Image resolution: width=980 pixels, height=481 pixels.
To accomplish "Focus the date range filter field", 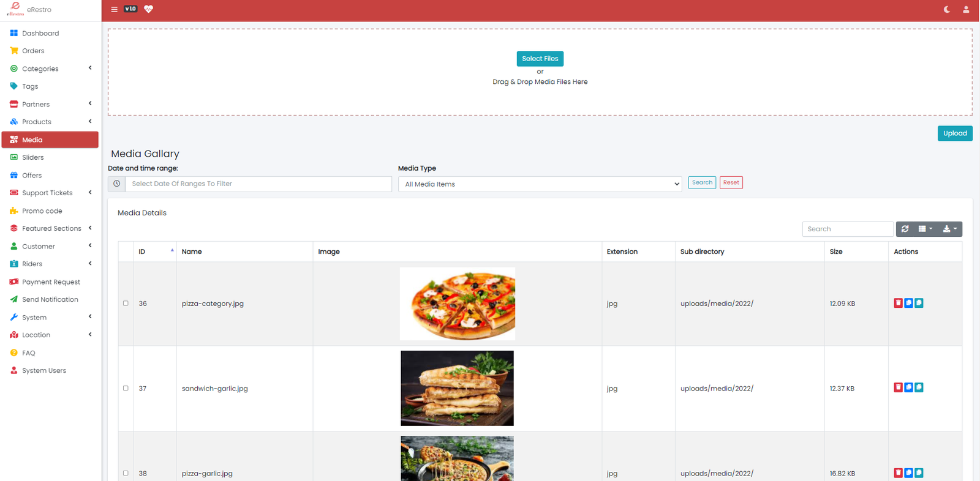I will [258, 184].
